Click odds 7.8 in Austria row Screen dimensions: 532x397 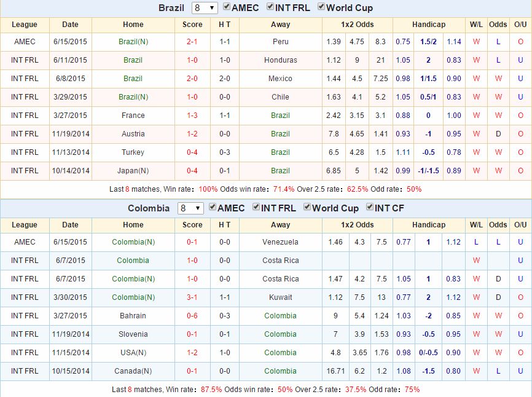[x=334, y=134]
